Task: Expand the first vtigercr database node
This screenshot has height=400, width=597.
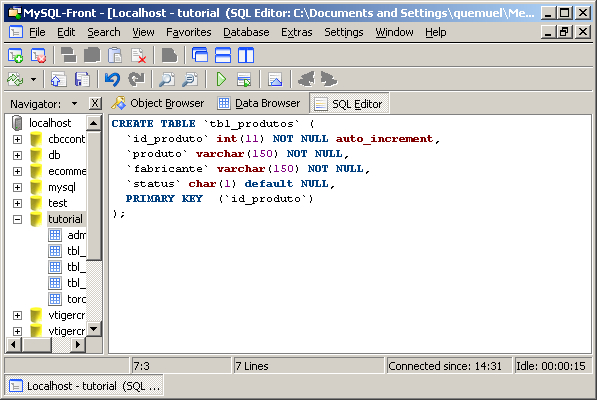Action: (17, 315)
